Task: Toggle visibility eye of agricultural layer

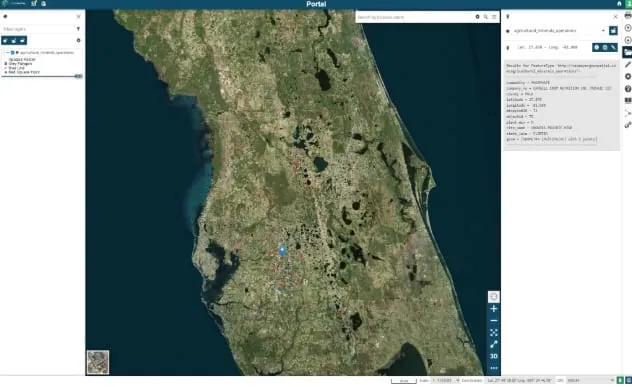Action: pyautogui.click(x=17, y=52)
